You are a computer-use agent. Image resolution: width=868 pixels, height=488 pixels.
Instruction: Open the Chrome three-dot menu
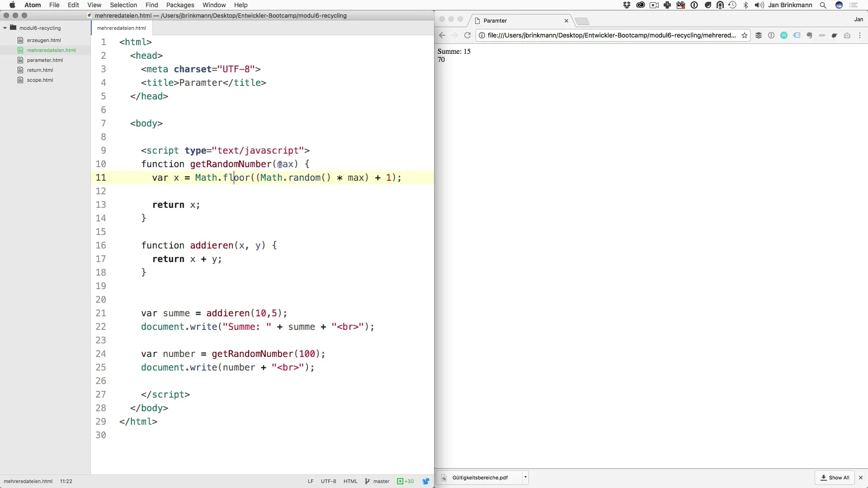coord(860,35)
